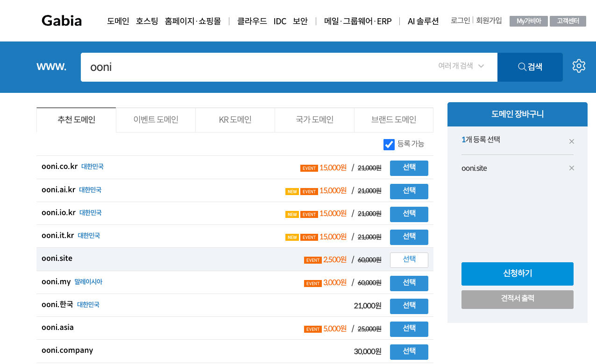Screen dimensions: 596x364
Task: Click the EVENT badge on ooni.site row
Action: [313, 260]
